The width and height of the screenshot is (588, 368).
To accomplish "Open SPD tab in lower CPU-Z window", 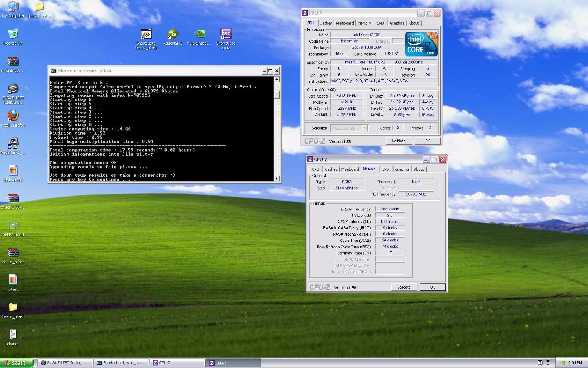I will point(386,169).
